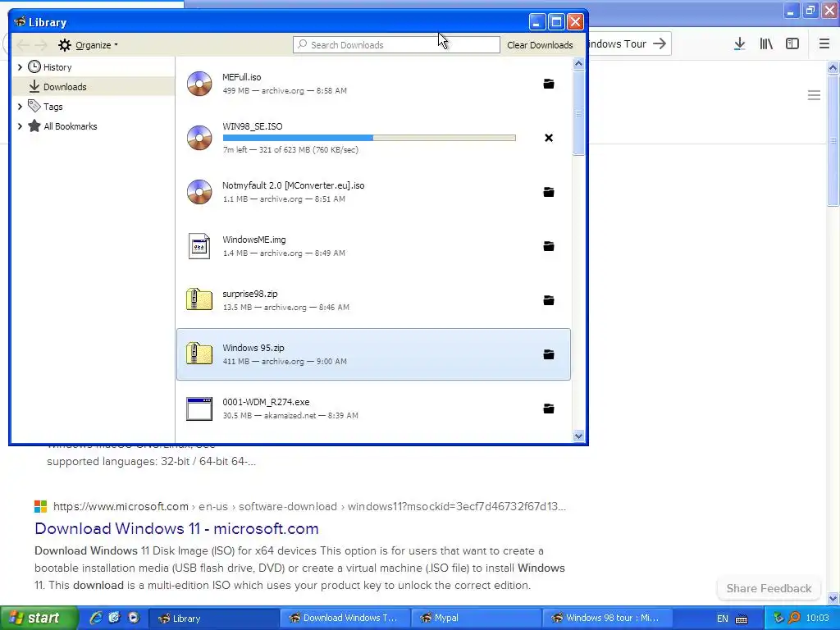This screenshot has height=630, width=840.
Task: Click the Notmyfault 2.0 disc icon
Action: click(x=199, y=192)
